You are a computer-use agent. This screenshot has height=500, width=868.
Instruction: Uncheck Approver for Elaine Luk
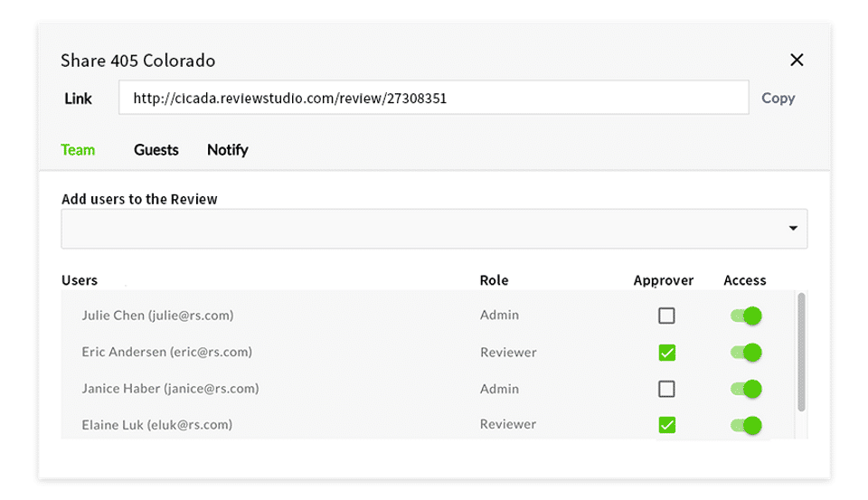(666, 425)
